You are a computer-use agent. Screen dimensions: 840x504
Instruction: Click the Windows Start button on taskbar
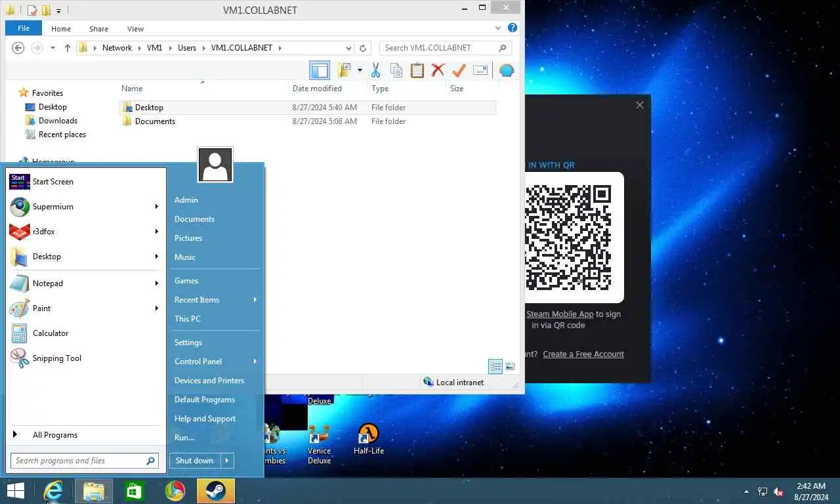[x=16, y=491]
